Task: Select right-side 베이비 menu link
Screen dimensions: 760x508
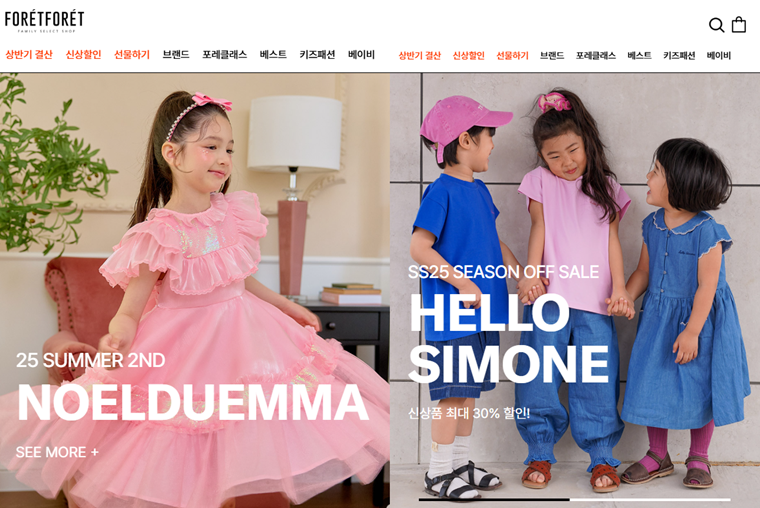Action: tap(719, 56)
